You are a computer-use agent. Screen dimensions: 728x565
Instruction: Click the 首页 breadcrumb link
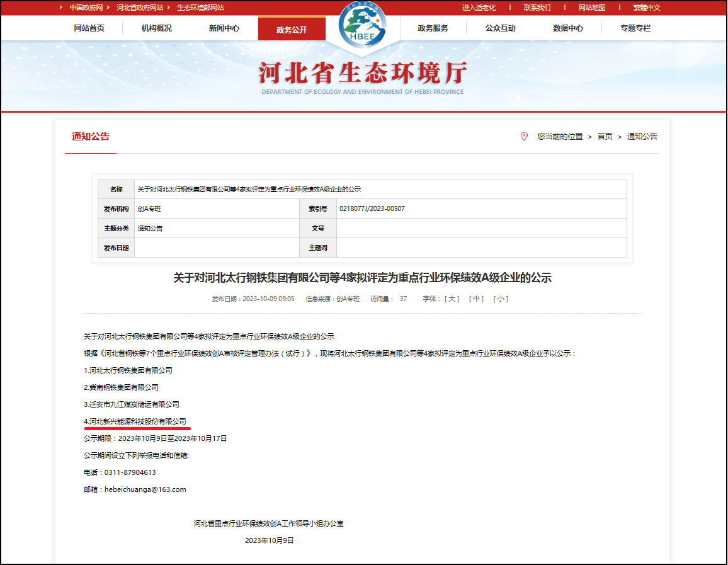click(x=605, y=137)
